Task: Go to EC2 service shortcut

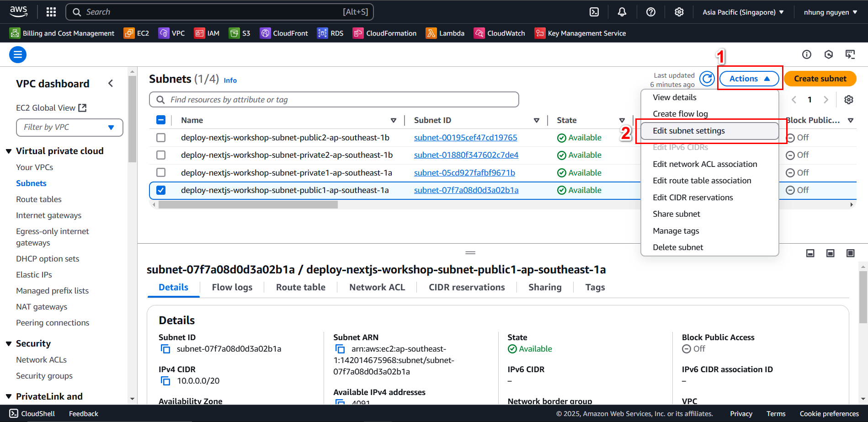Action: pyautogui.click(x=136, y=33)
